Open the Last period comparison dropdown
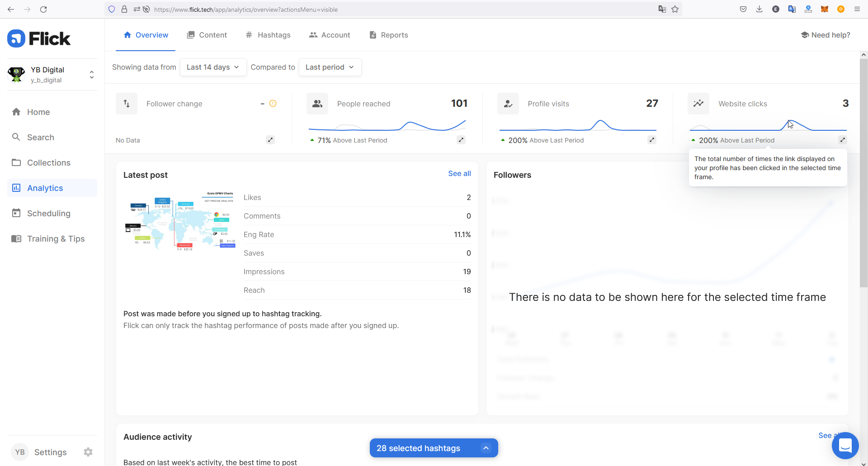This screenshot has height=466, width=868. click(x=330, y=67)
